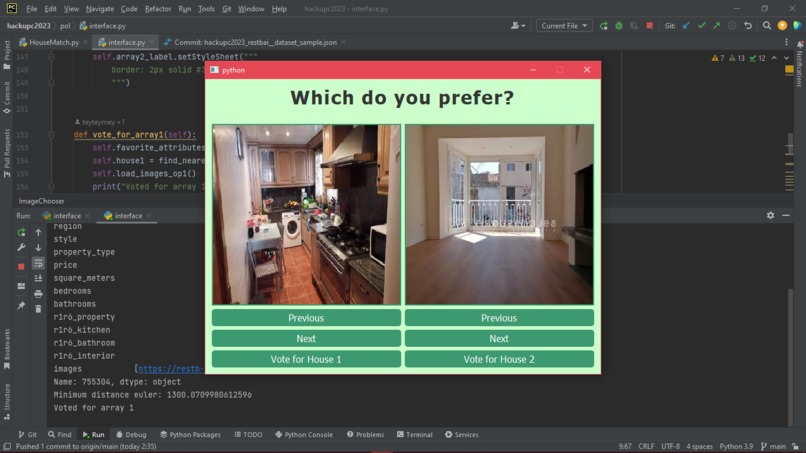Viewport: 806px width, 453px height.
Task: Collapse the vote_for_array1 function fold marker
Action: [x=51, y=135]
